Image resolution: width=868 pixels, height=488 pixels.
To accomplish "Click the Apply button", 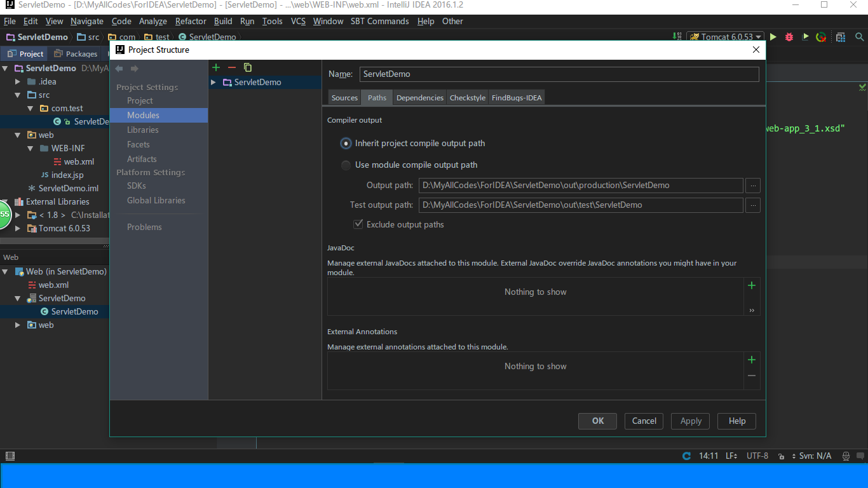I will 691,421.
